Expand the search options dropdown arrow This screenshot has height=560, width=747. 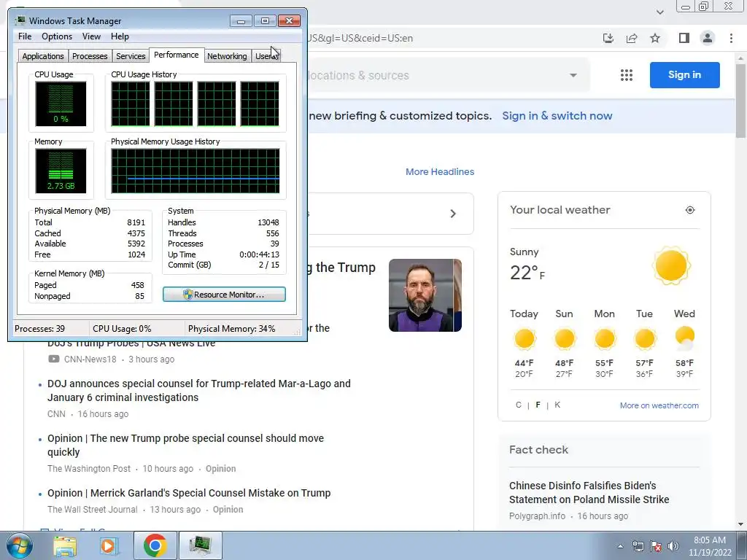[x=573, y=75]
